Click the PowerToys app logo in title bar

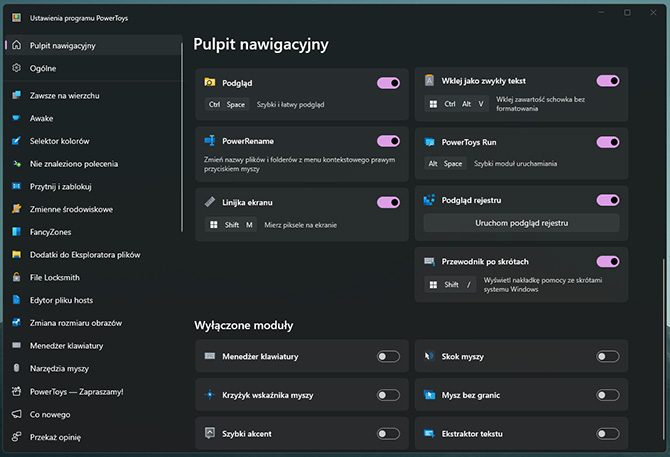point(16,18)
